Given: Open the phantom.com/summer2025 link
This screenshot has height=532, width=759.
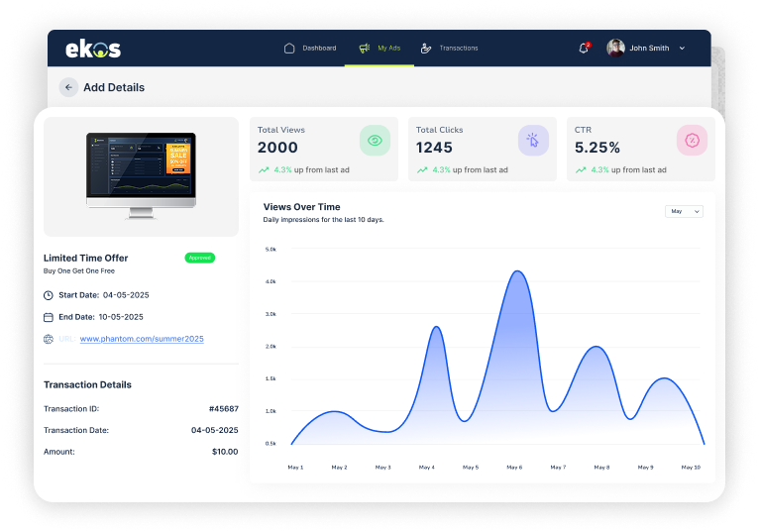Looking at the screenshot, I should pyautogui.click(x=142, y=339).
